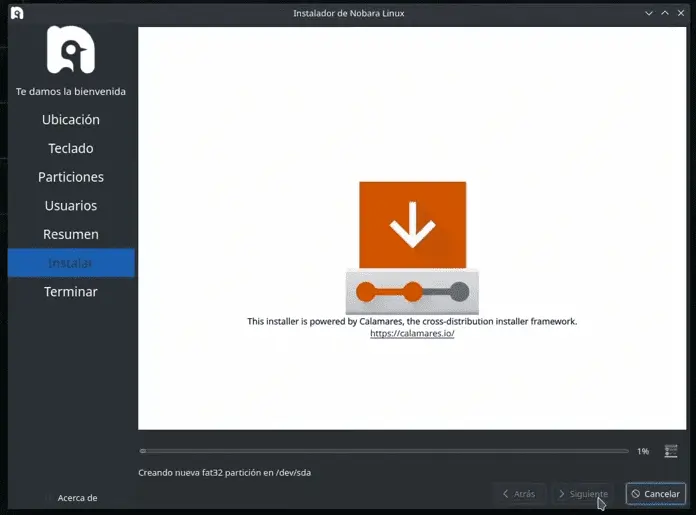Select the Particiones step

point(71,177)
